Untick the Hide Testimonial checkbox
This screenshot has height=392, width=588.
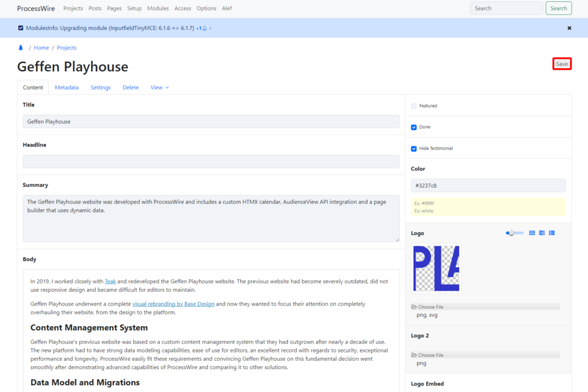click(414, 148)
